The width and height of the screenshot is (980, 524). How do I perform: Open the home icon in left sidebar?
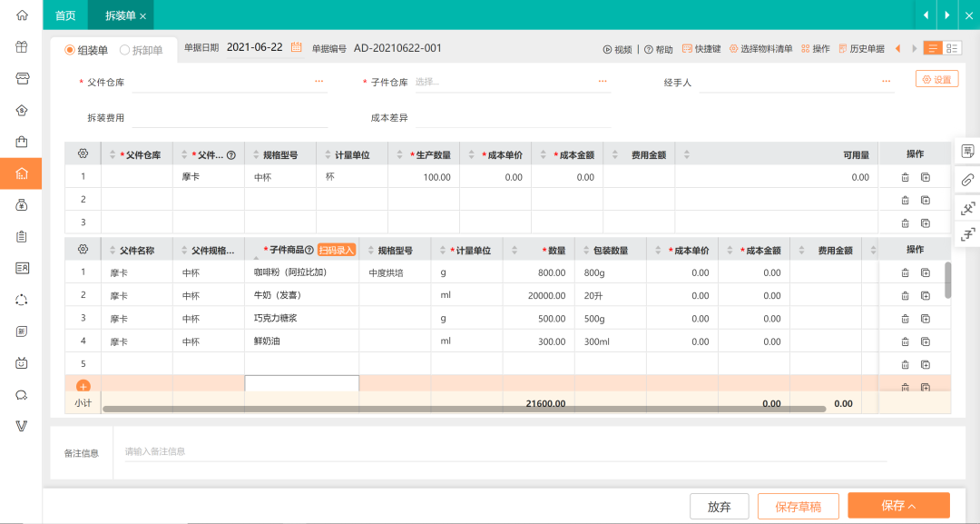tap(22, 15)
